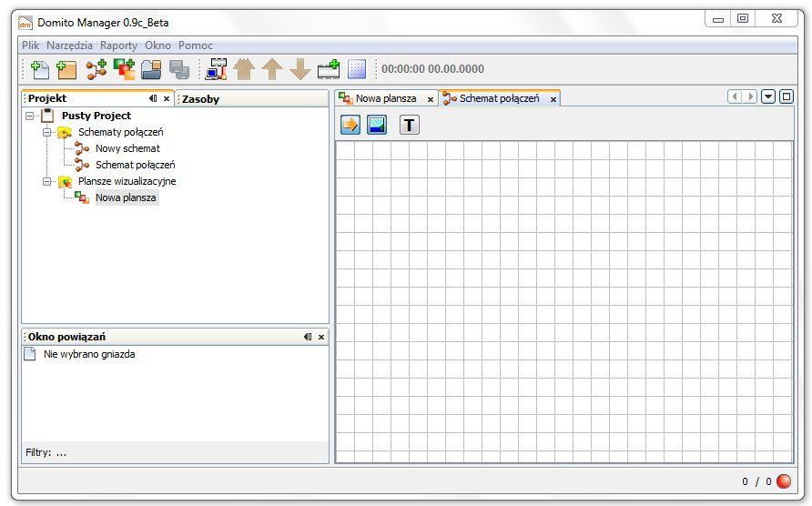Select Nowy schemat in the tree

pos(127,148)
